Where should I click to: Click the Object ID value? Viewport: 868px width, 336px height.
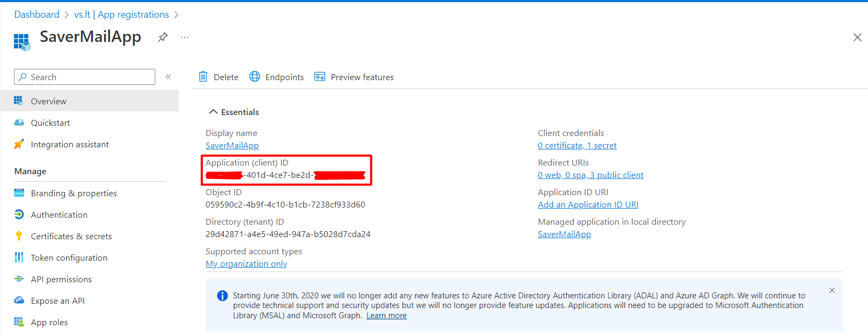[x=285, y=204]
